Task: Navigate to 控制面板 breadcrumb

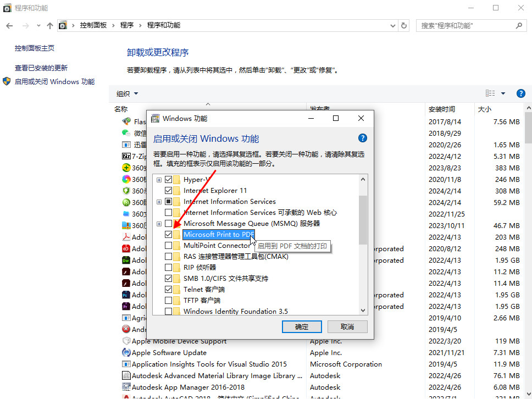Action: pyautogui.click(x=93, y=25)
